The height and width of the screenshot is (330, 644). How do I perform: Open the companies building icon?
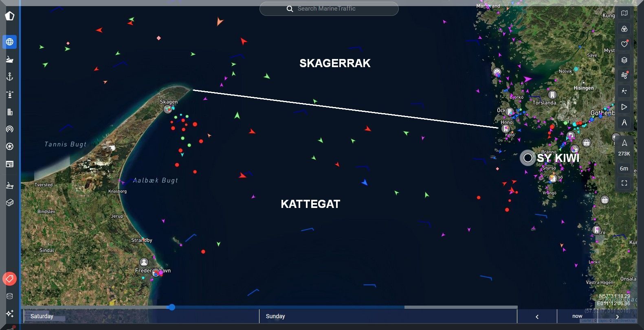pos(10,112)
